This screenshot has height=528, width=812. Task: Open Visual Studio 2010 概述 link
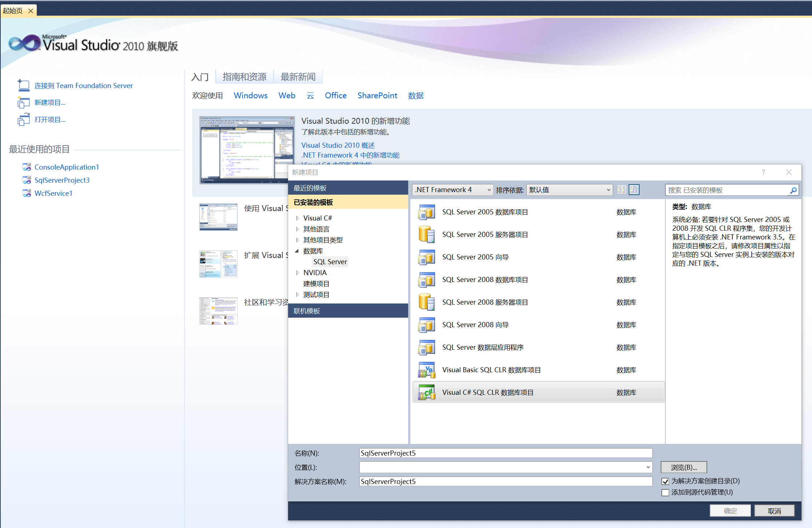tap(338, 145)
